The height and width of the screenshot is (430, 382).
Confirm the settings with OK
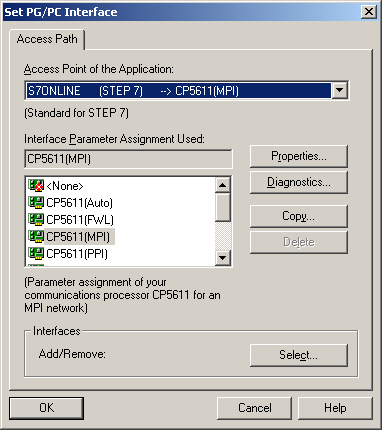click(46, 408)
